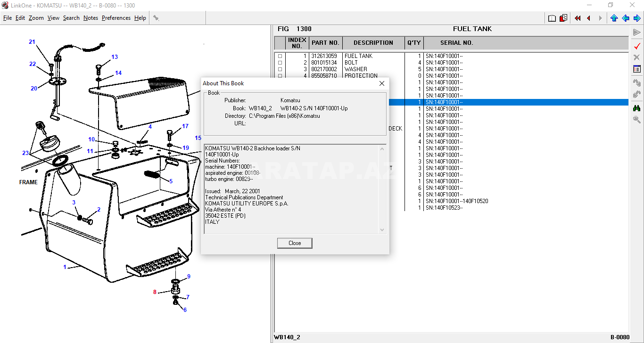The height and width of the screenshot is (343, 644).
Task: Click the lower grey transfer icon in sidebar
Action: click(x=637, y=94)
